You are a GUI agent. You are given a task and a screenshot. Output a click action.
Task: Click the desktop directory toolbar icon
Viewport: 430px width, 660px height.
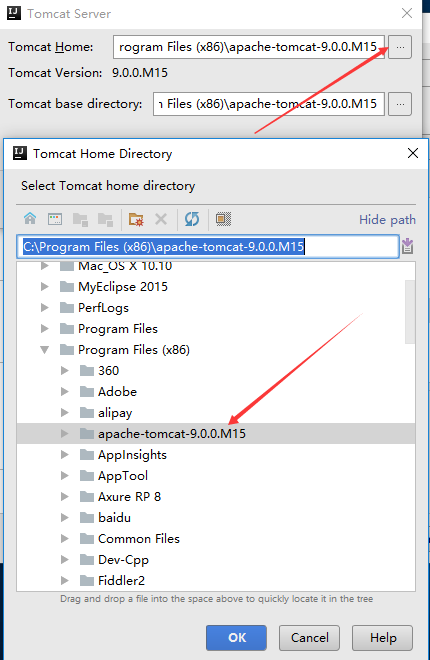[55, 219]
